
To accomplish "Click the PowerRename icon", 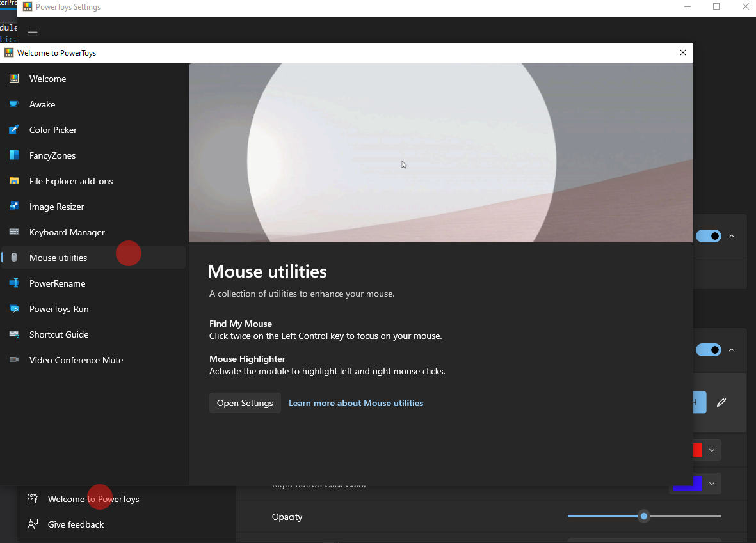I will click(x=14, y=283).
